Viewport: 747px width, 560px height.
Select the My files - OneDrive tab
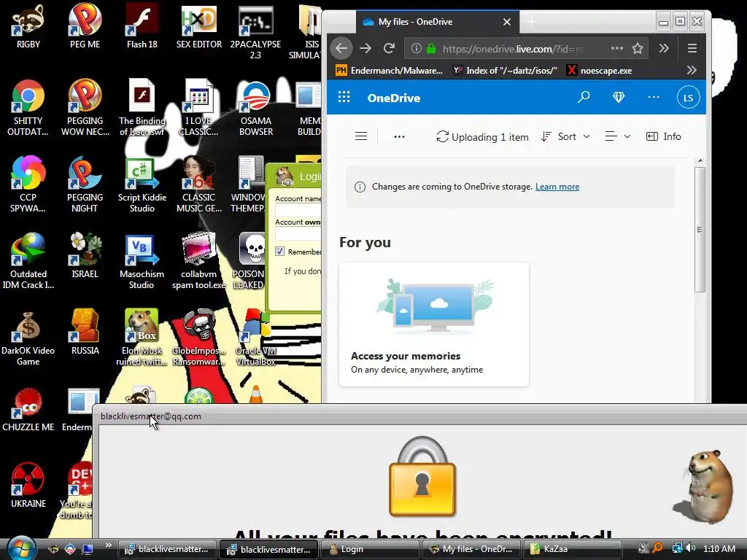(438, 22)
